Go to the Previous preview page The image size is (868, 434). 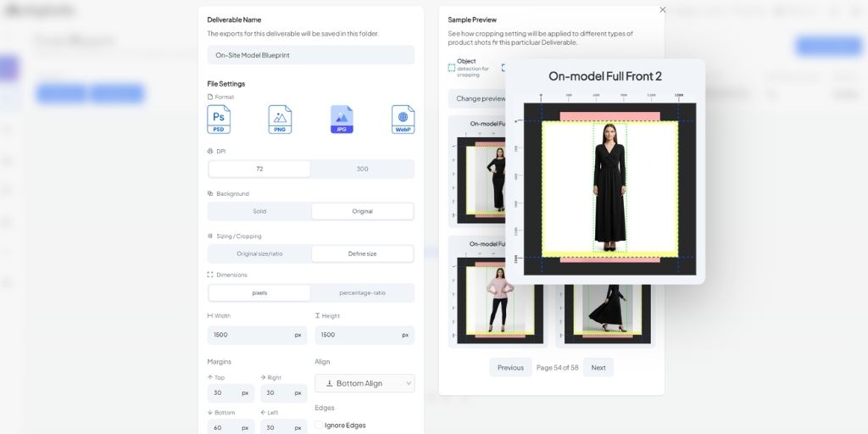tap(510, 368)
